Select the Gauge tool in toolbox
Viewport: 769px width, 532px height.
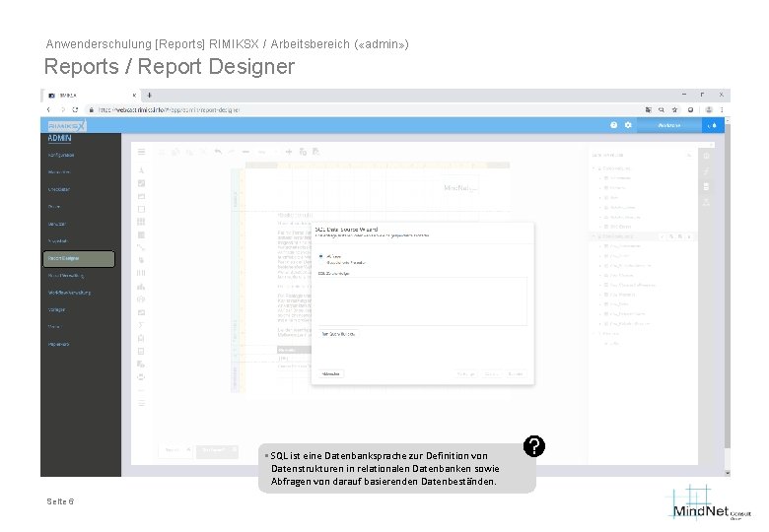[141, 299]
